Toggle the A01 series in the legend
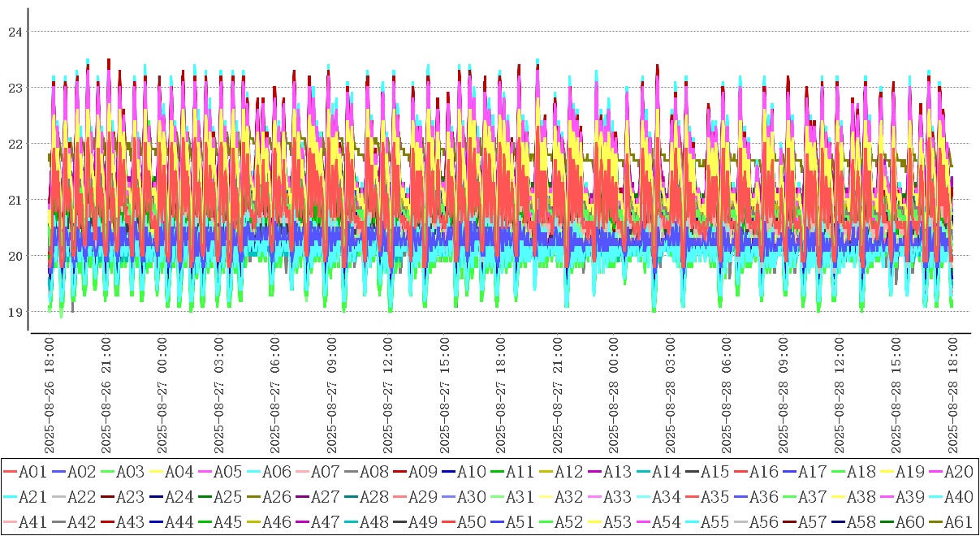980x536 pixels. [x=32, y=471]
